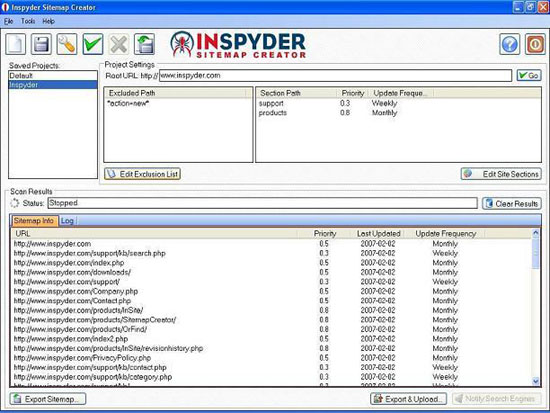This screenshot has height=413, width=550.
Task: Click the Update Frequency column header
Action: pyautogui.click(x=445, y=234)
